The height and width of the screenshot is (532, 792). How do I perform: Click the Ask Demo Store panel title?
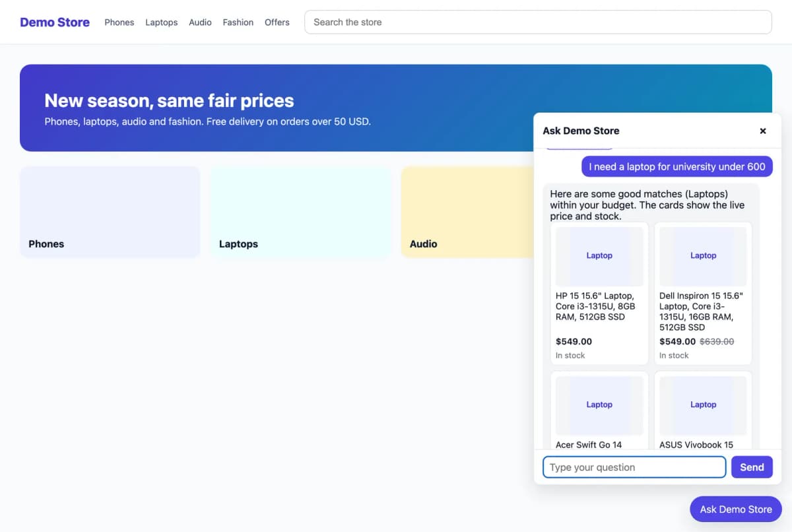point(581,131)
